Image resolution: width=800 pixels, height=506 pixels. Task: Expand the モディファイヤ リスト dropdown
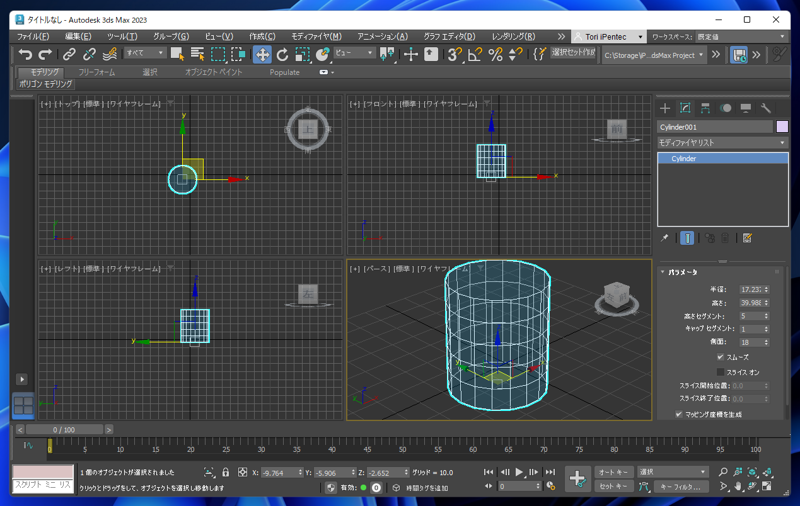(722, 143)
